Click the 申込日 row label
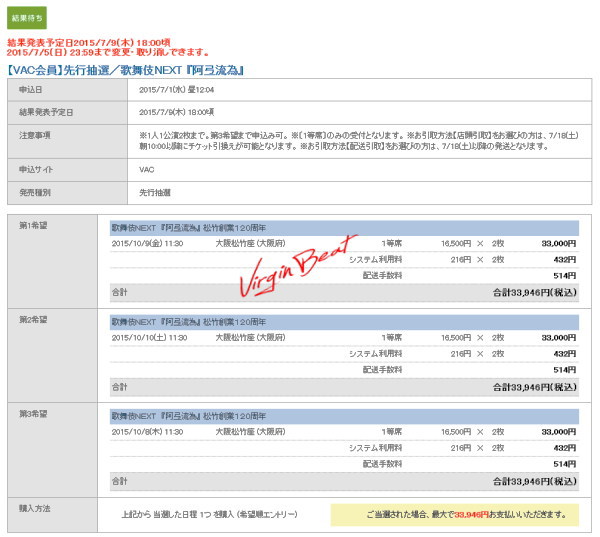 [x=31, y=90]
